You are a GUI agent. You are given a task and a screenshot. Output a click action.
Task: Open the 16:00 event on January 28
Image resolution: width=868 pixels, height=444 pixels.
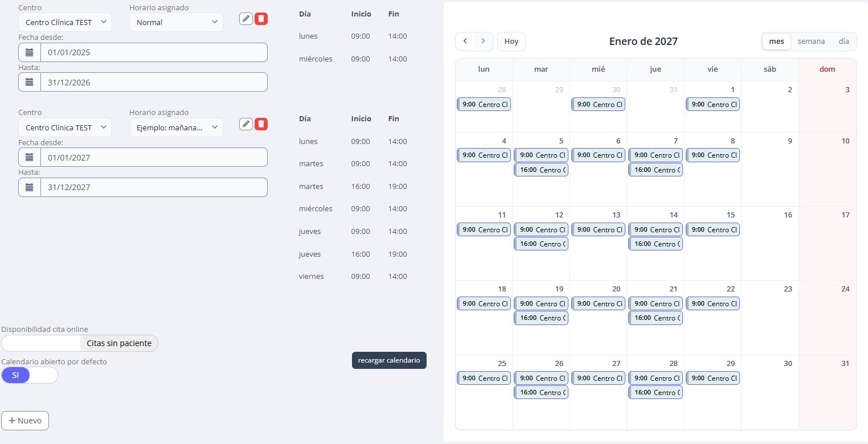pos(656,392)
